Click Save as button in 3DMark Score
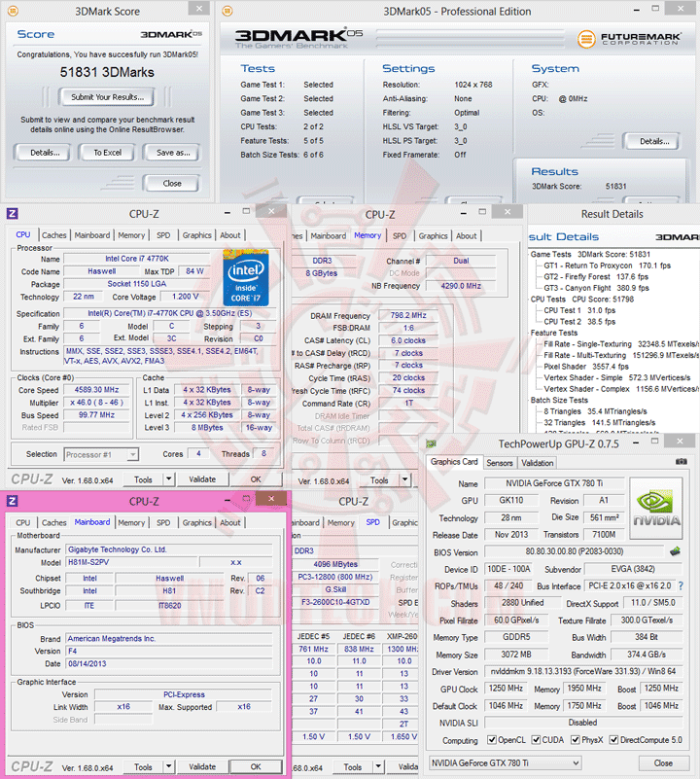This screenshot has height=779, width=700. tap(173, 153)
